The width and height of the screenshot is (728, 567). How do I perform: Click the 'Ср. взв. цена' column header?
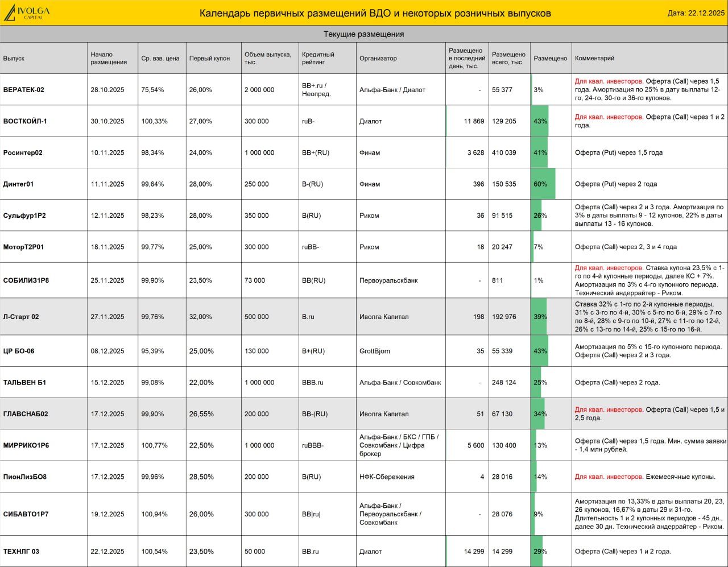point(160,58)
